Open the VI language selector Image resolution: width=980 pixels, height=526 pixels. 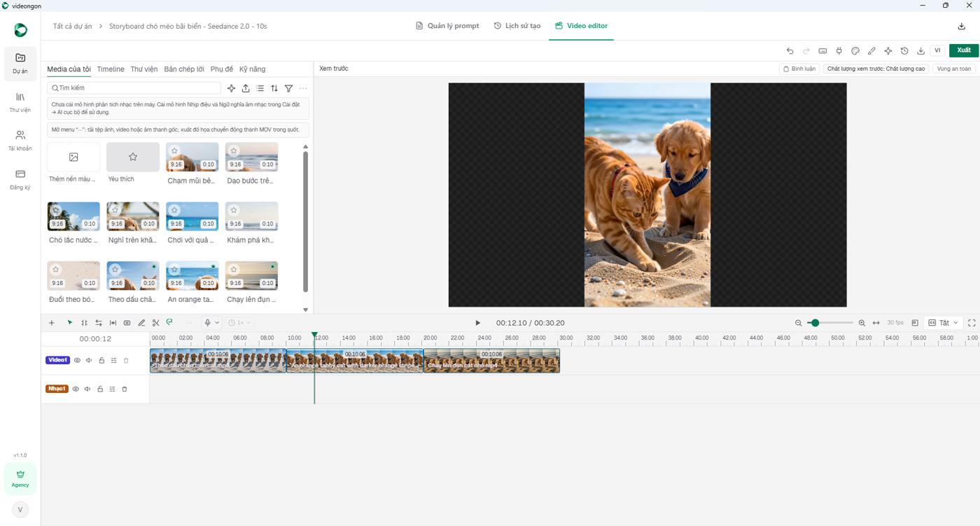point(937,50)
